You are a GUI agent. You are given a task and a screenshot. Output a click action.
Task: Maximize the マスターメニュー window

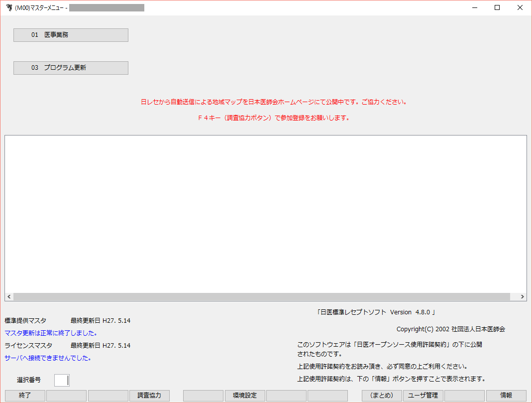click(x=497, y=7)
